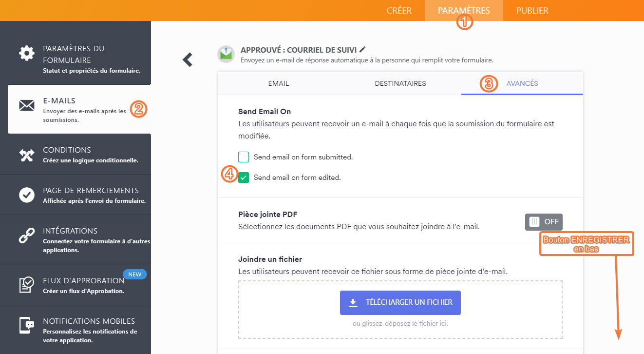Open the CRÉER top menu

(x=399, y=11)
